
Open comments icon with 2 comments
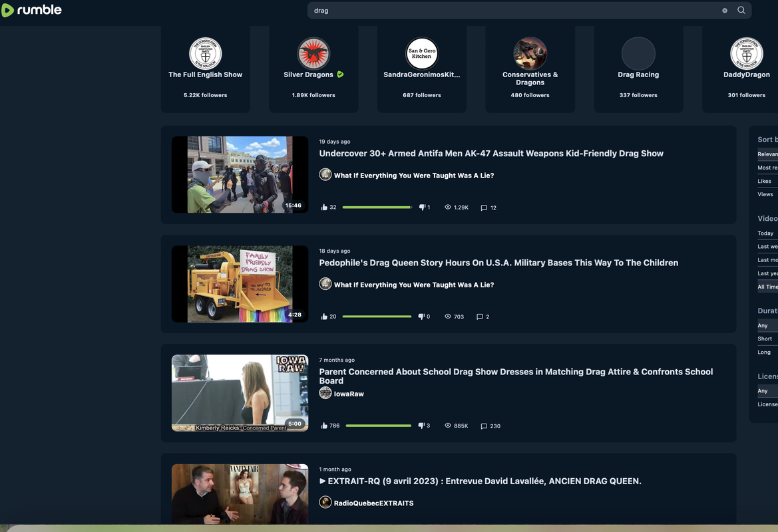480,317
